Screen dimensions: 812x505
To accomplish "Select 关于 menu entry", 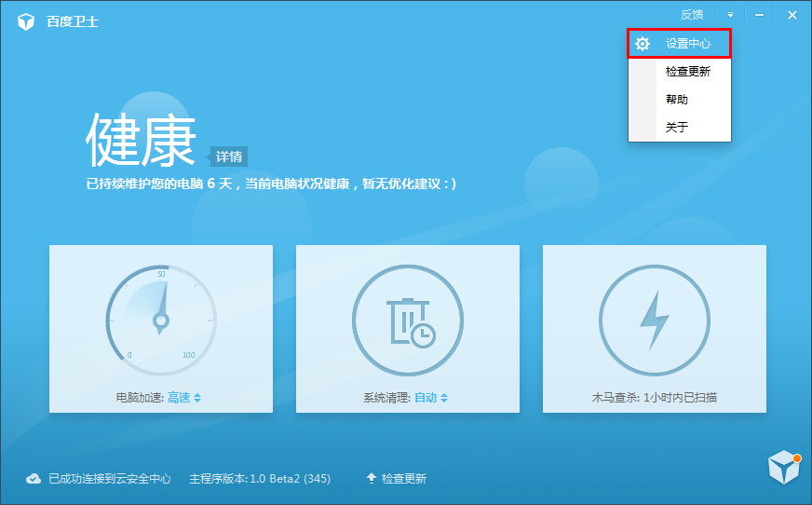I will tap(677, 128).
